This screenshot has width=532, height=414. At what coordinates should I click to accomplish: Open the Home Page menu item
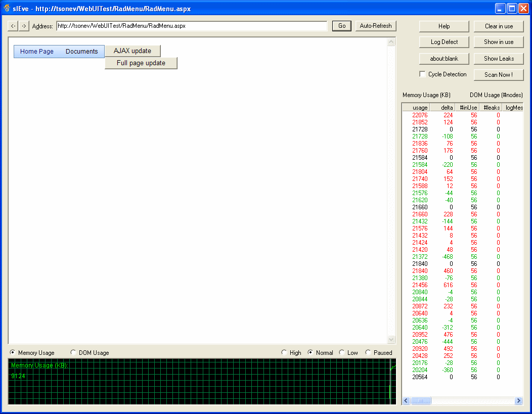pyautogui.click(x=36, y=52)
